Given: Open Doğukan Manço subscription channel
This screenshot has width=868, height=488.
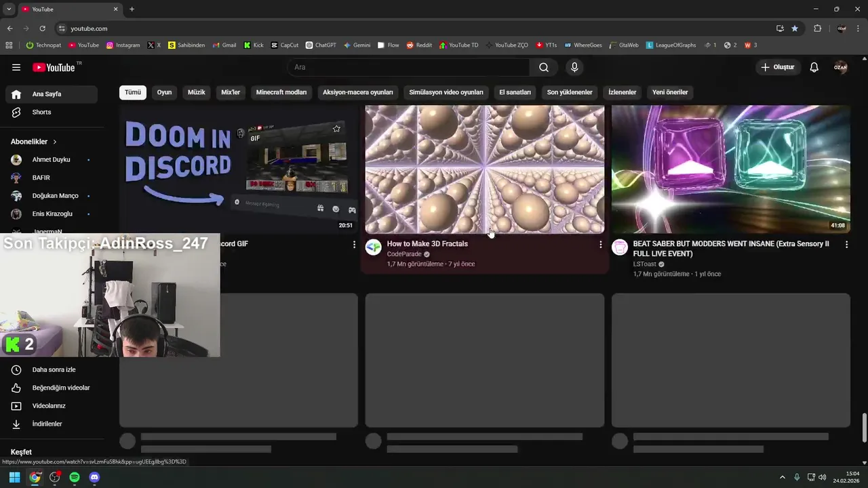Looking at the screenshot, I should pyautogui.click(x=52, y=196).
